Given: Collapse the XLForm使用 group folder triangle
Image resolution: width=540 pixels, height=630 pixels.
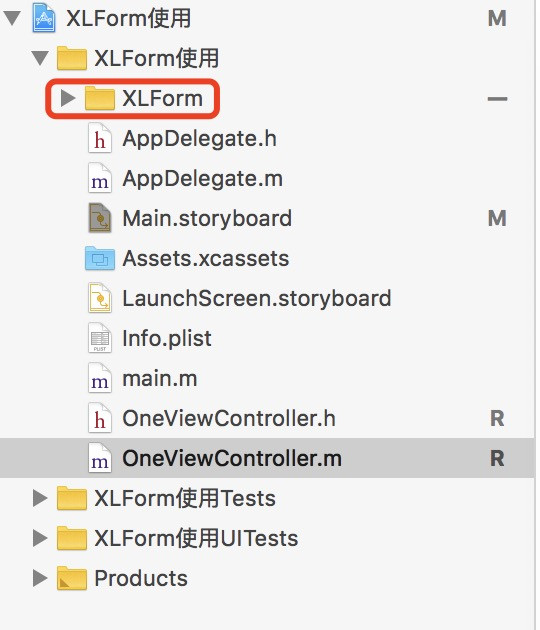Looking at the screenshot, I should [40, 58].
